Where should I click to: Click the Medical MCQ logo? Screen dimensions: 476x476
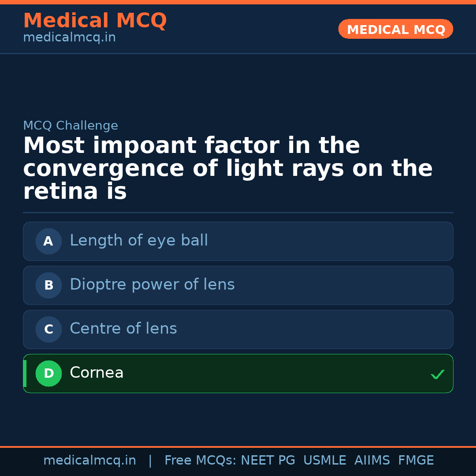click(x=95, y=20)
